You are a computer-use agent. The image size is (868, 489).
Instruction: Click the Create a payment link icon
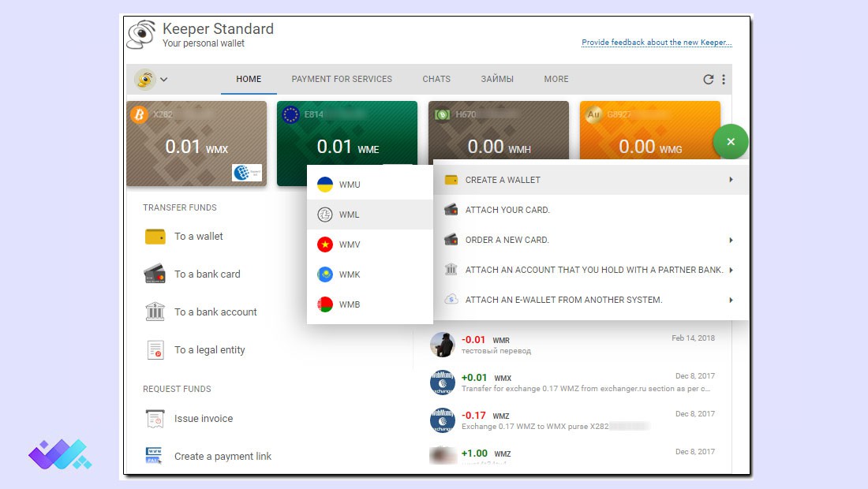click(155, 456)
